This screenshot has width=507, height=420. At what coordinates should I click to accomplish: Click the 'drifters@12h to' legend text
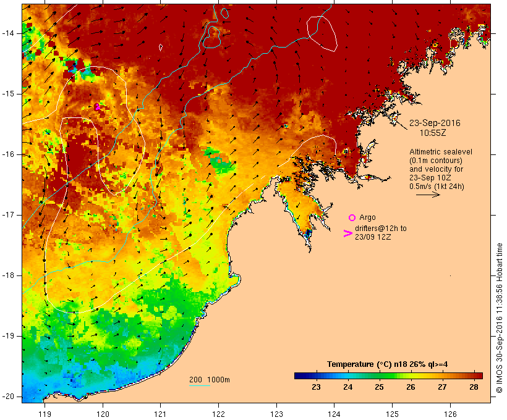click(x=381, y=229)
